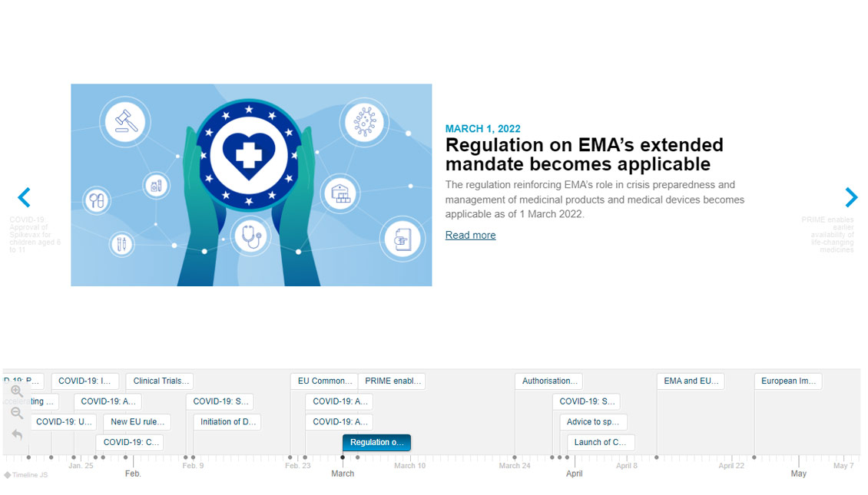Advance to the next slide arrow
Screen dimensions: 868x495
(851, 197)
